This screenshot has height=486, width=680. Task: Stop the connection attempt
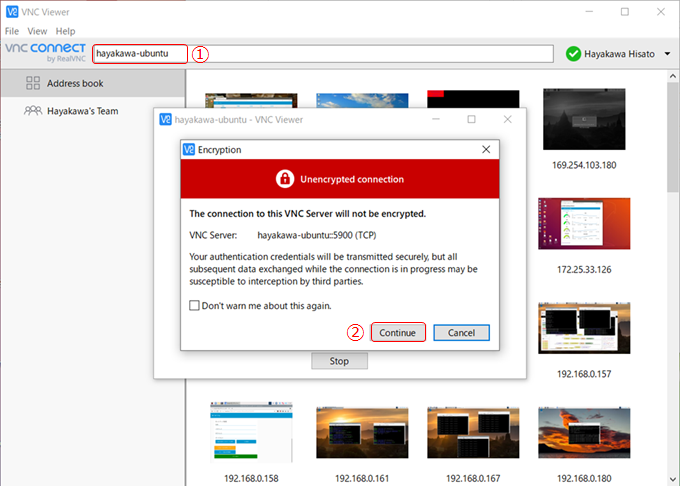(x=339, y=361)
